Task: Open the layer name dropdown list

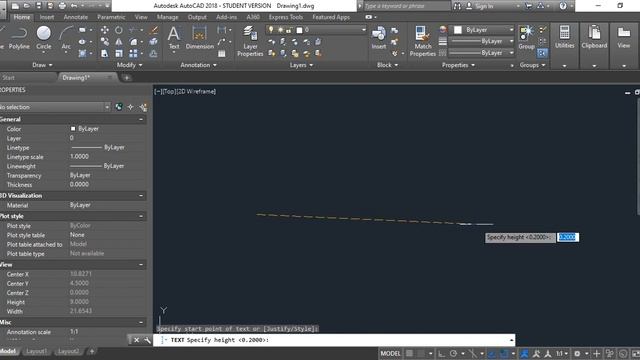Action: (x=363, y=30)
